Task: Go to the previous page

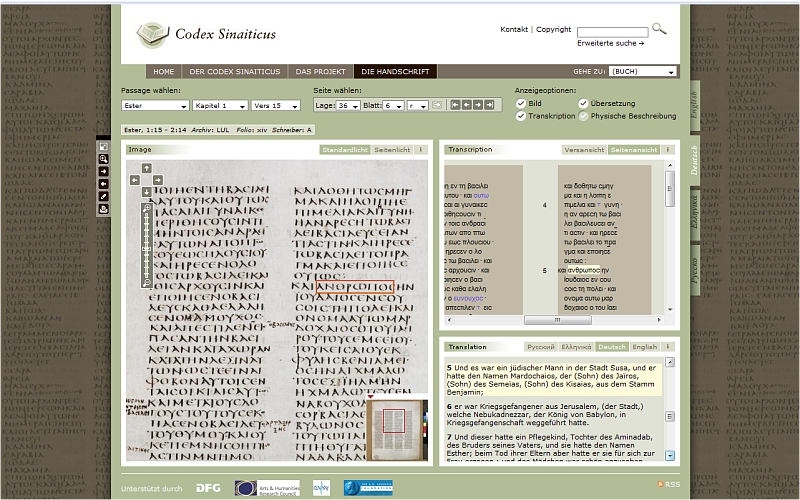Action: pyautogui.click(x=466, y=105)
